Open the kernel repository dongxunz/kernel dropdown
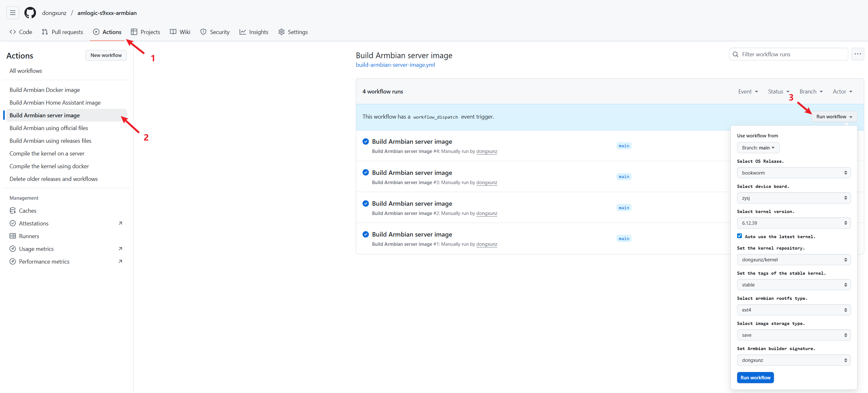 click(x=794, y=260)
